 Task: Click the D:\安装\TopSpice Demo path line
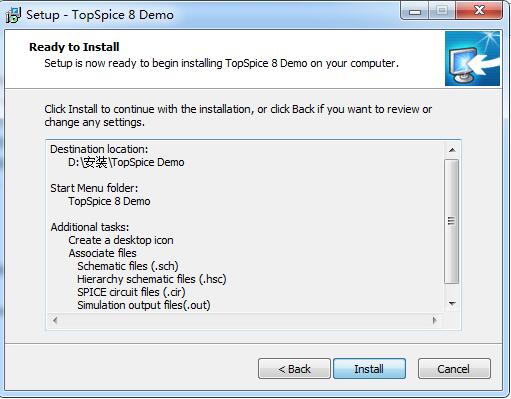pos(126,162)
